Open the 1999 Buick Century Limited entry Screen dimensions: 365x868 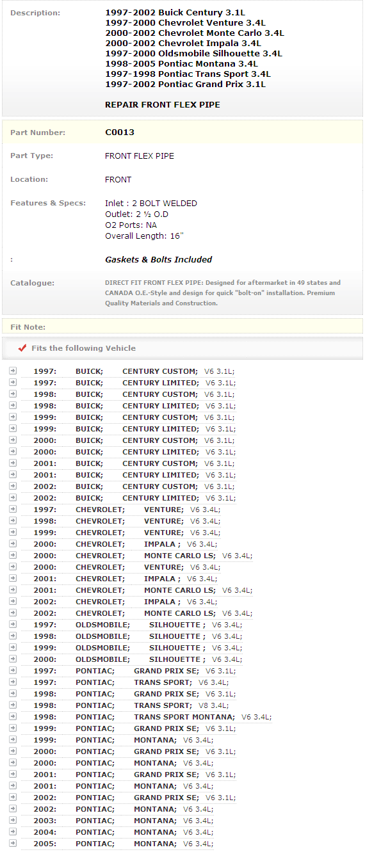(x=134, y=429)
